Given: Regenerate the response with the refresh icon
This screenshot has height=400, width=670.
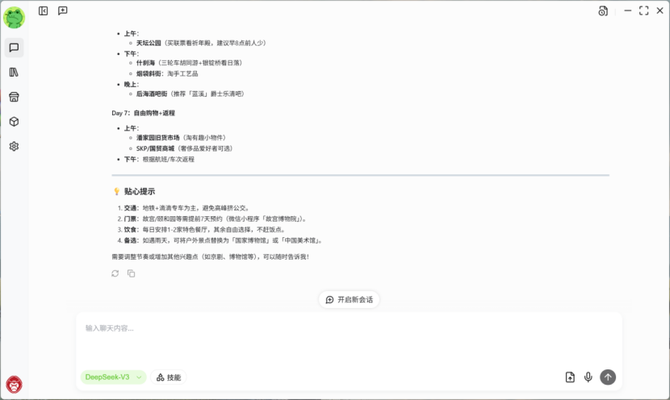Looking at the screenshot, I should (115, 273).
